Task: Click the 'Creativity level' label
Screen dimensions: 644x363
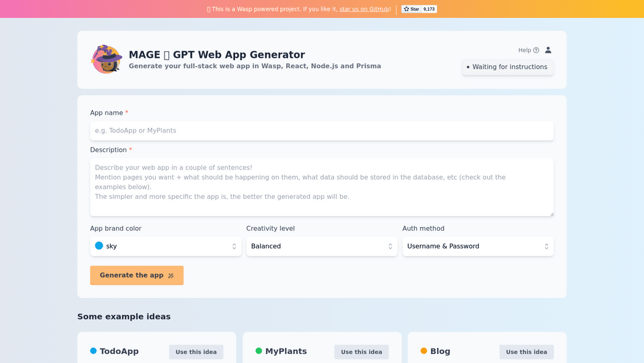Action: coord(270,229)
